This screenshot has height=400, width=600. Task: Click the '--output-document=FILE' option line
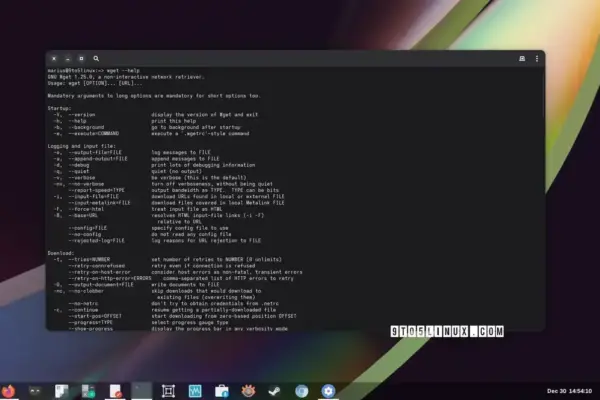coord(137,285)
